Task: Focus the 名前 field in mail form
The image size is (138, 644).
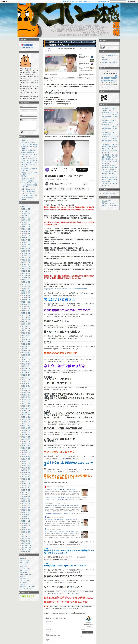Action: (28, 109)
